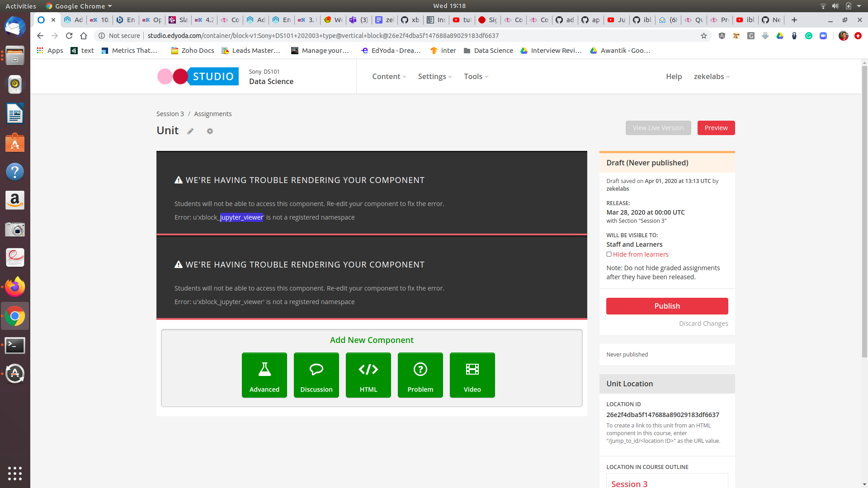The width and height of the screenshot is (868, 488).
Task: Bookmark this page with star icon
Action: 704,36
